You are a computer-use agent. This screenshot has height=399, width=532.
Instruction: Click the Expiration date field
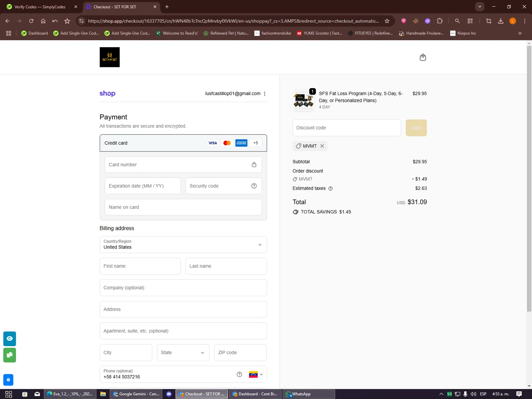[143, 186]
